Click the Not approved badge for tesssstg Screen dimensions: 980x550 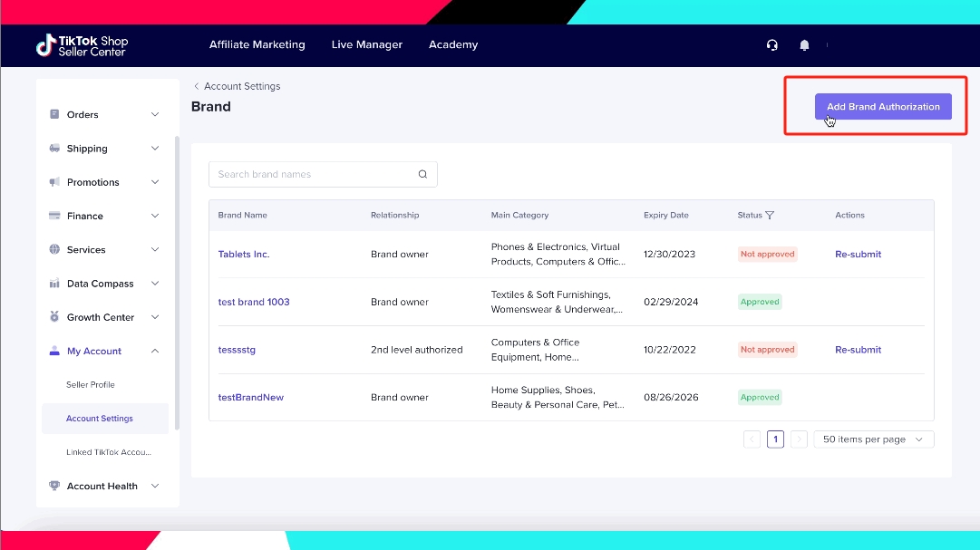pos(768,350)
